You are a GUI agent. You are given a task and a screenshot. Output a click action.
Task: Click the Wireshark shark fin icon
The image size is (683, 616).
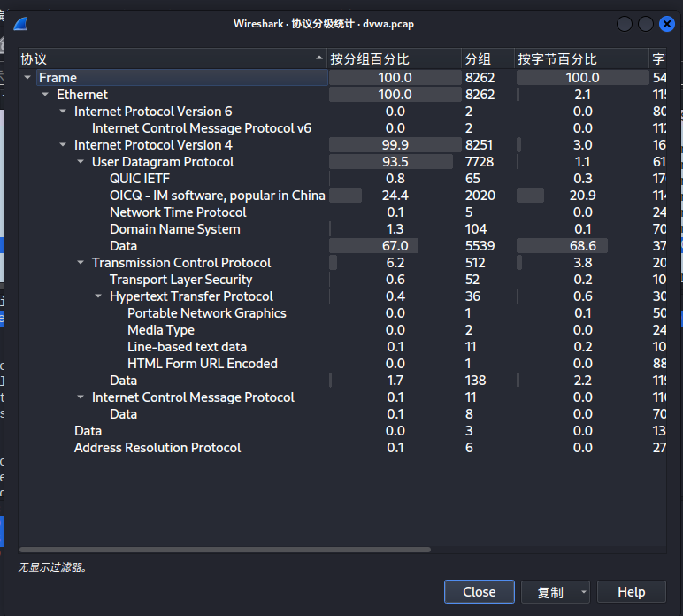point(21,24)
